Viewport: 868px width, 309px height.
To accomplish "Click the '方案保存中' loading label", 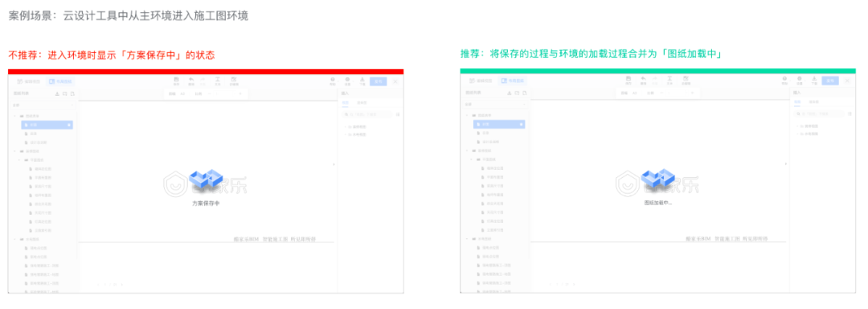I will point(206,204).
